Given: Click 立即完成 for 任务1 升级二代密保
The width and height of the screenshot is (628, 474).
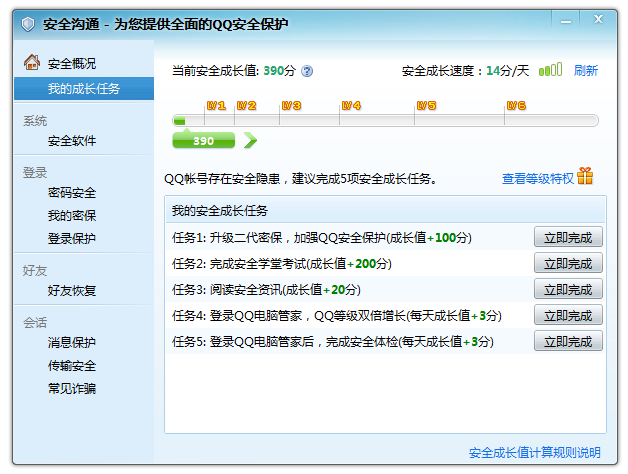Looking at the screenshot, I should (568, 237).
